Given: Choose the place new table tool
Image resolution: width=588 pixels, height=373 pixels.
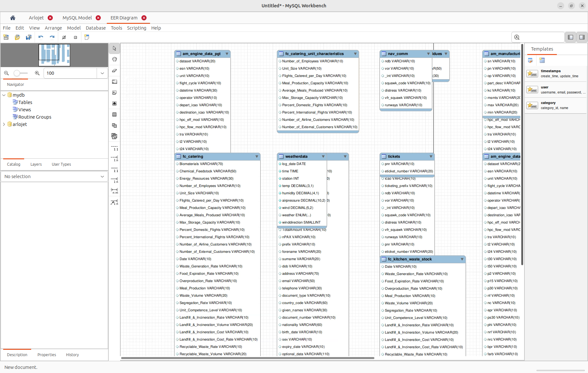Looking at the screenshot, I should tap(114, 114).
